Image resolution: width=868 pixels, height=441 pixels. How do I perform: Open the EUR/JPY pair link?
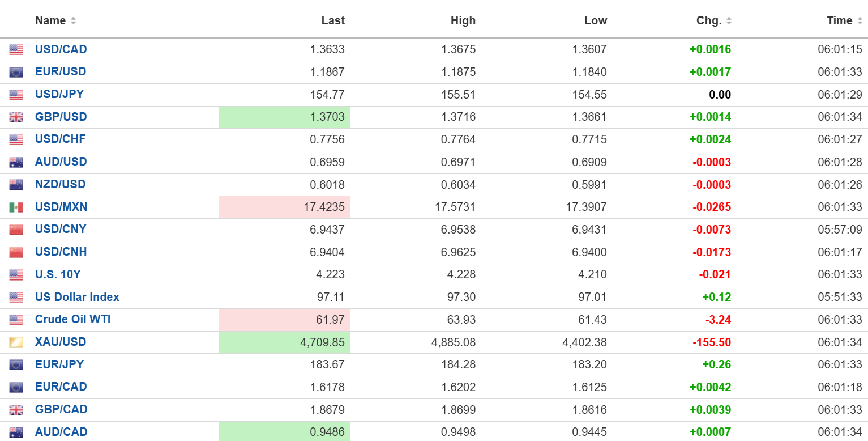pyautogui.click(x=59, y=364)
